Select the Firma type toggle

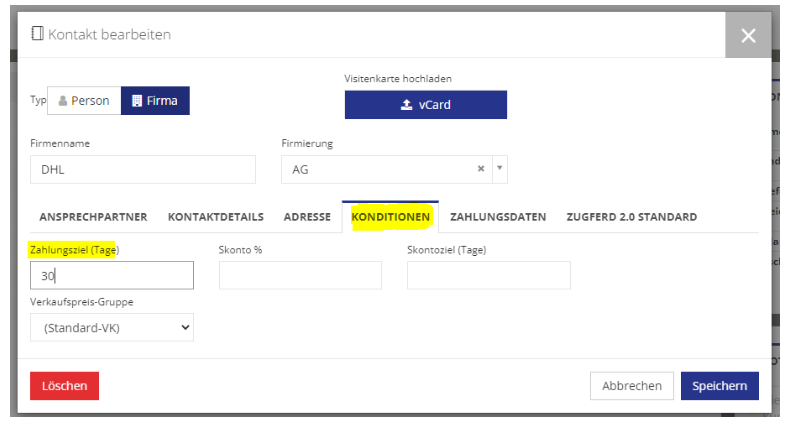[155, 101]
